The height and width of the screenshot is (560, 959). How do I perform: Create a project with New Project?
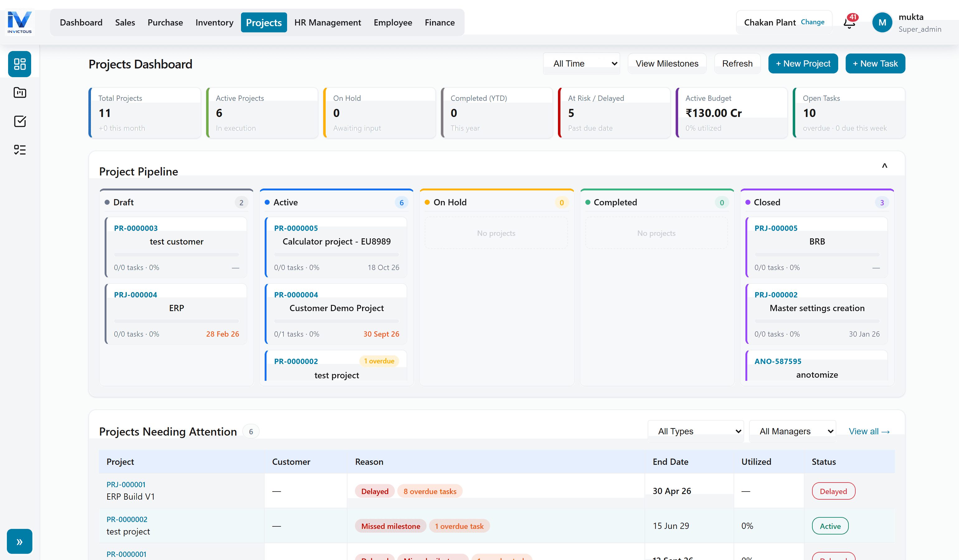pos(803,63)
